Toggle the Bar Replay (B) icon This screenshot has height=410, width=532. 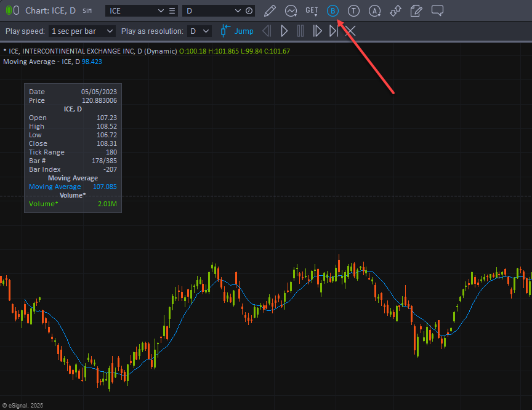tap(333, 10)
